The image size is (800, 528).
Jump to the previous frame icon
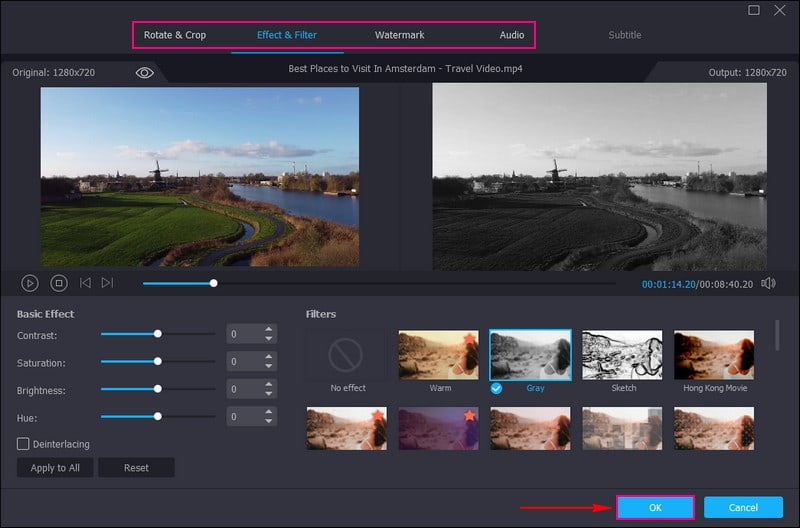click(85, 283)
